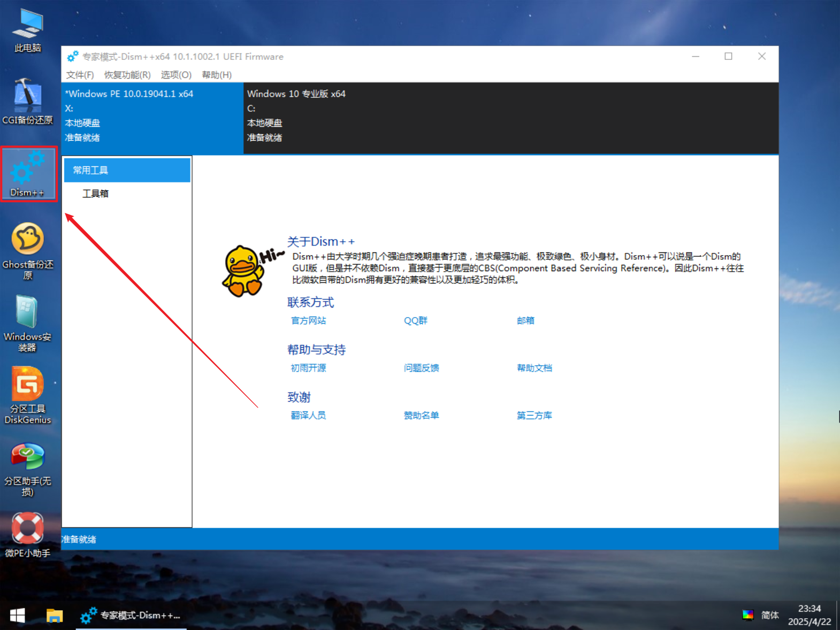The width and height of the screenshot is (840, 630).
Task: Open 分区工具 DiskGenius desktop icon
Action: (x=28, y=395)
